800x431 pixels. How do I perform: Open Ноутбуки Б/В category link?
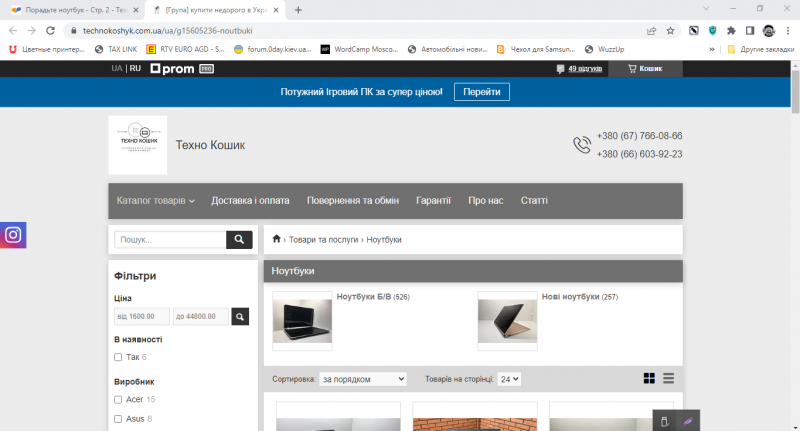coord(364,296)
